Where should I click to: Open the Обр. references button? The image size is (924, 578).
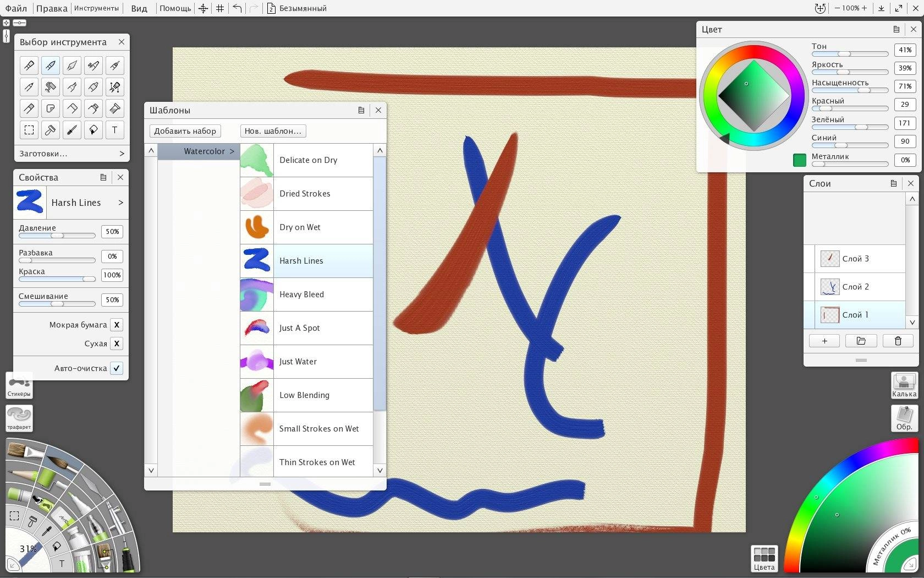click(904, 418)
